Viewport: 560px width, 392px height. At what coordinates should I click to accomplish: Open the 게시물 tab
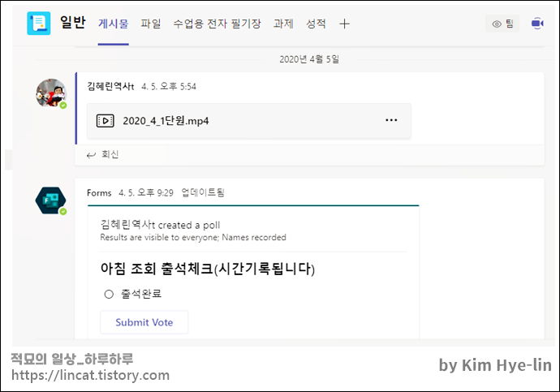pos(113,24)
